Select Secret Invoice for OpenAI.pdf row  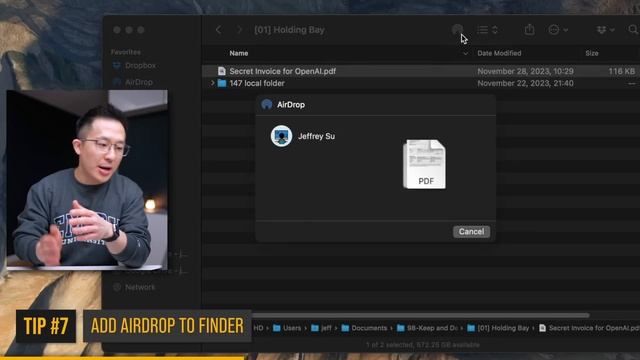pyautogui.click(x=421, y=71)
